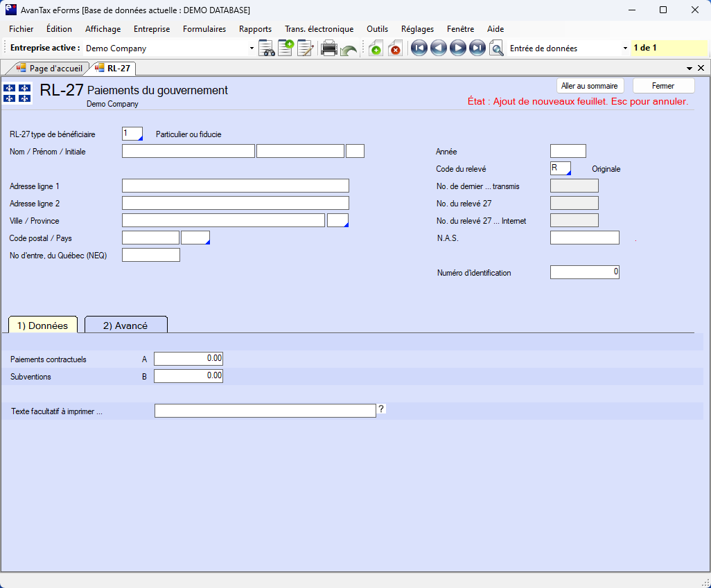Open the RL-27 type de bénéficiaire selector
This screenshot has width=711, height=588.
pyautogui.click(x=132, y=134)
